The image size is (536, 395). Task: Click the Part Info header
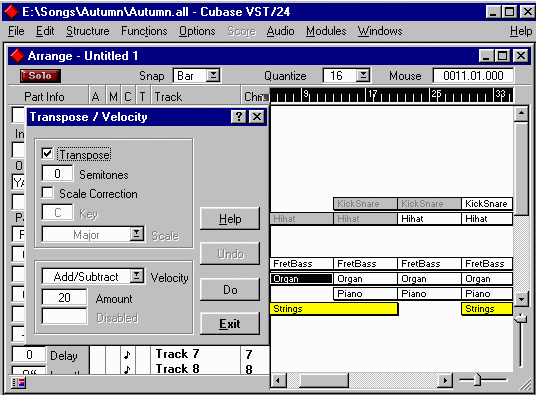click(44, 97)
